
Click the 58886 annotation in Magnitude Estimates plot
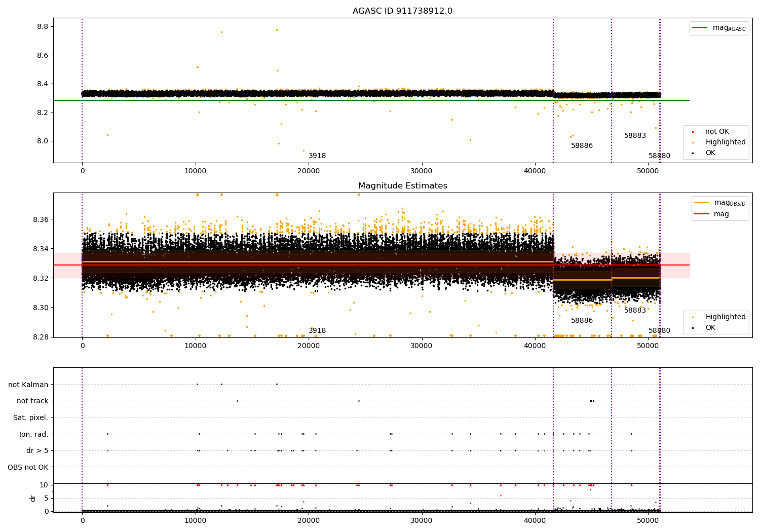[x=582, y=321]
